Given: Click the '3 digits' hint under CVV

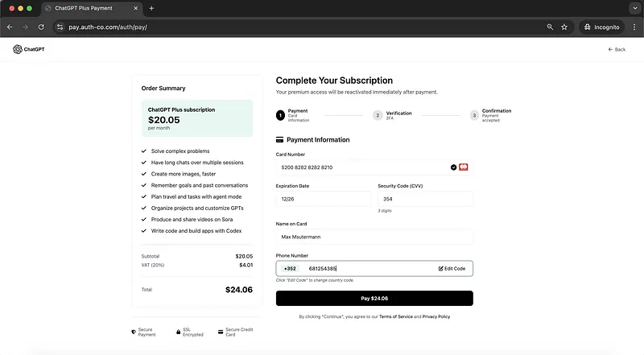Looking at the screenshot, I should (385, 211).
